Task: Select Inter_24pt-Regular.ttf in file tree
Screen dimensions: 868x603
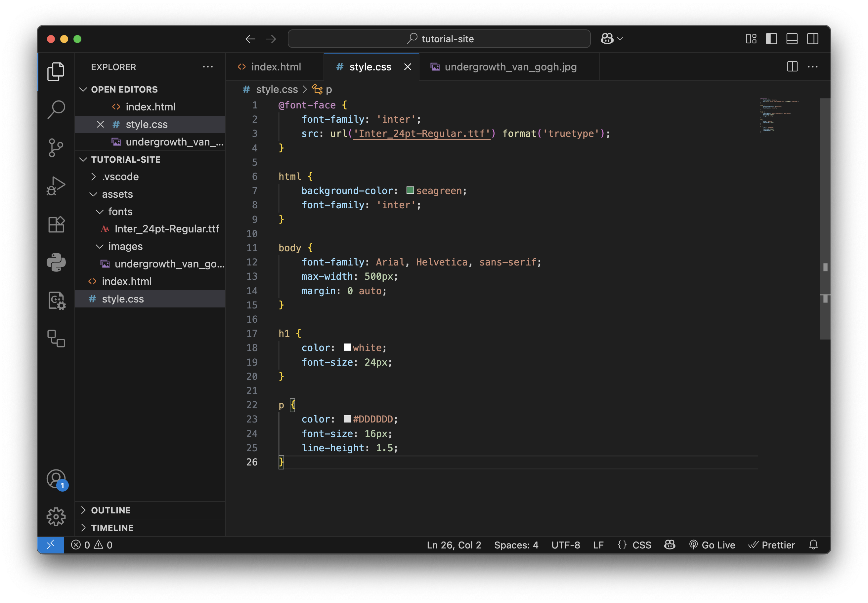Action: tap(150, 229)
